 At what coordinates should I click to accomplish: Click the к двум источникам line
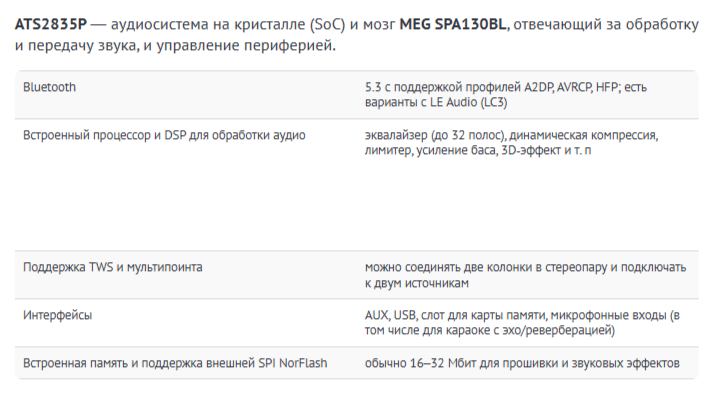pyautogui.click(x=416, y=283)
